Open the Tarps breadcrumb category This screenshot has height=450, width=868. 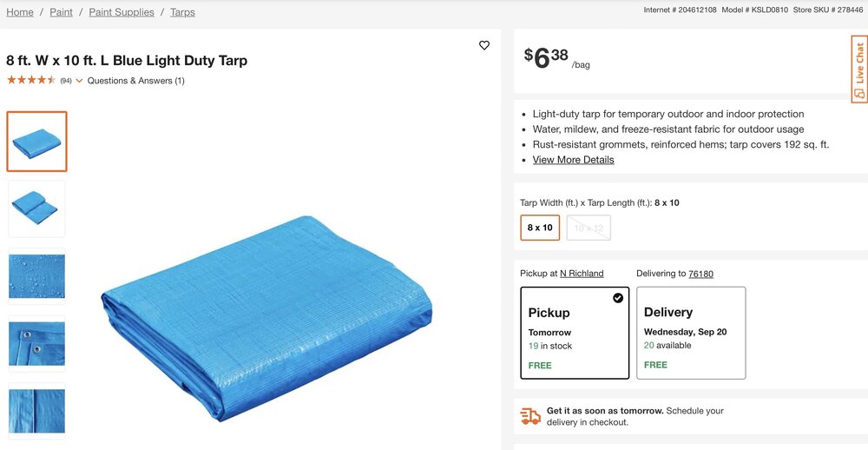coord(182,12)
